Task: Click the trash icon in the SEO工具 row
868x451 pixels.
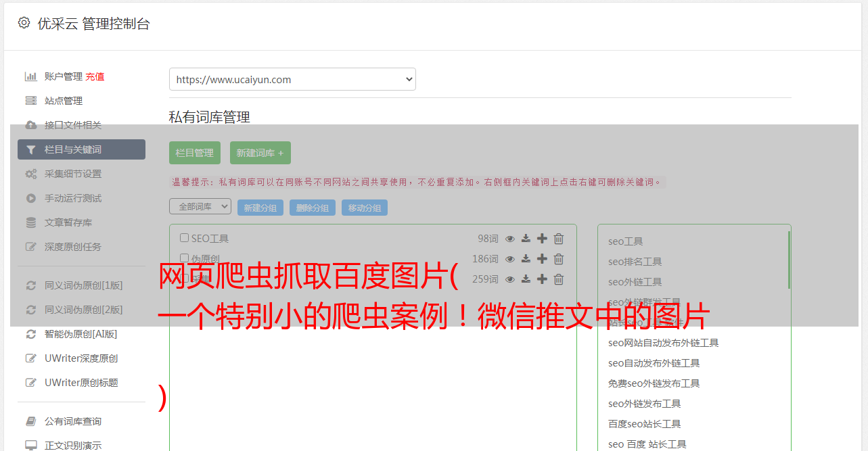Action: coord(559,239)
